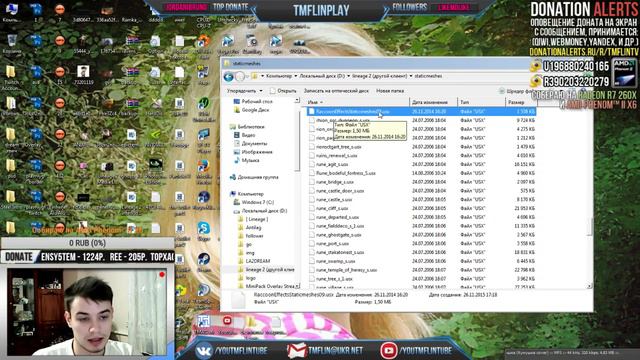
Task: Select the Antilag folder in tree
Action: pos(250,227)
